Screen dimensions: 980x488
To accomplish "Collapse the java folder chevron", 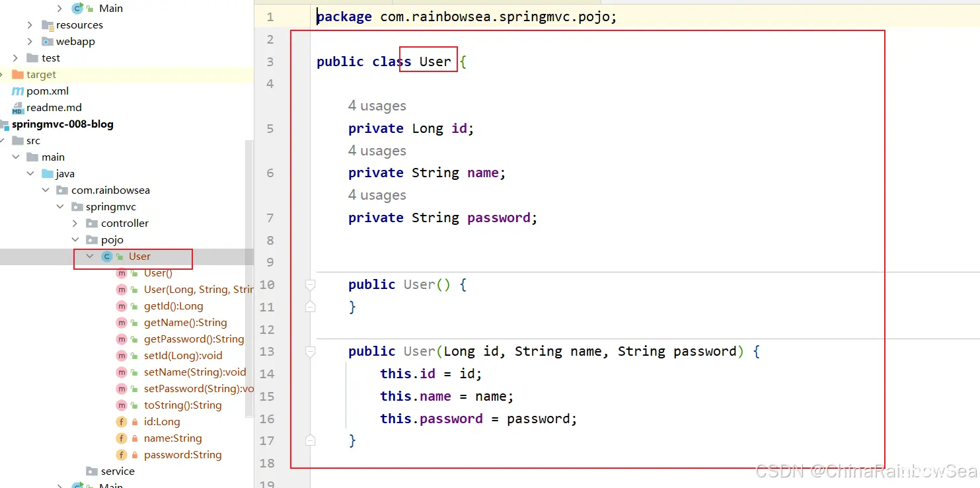I will tap(30, 174).
